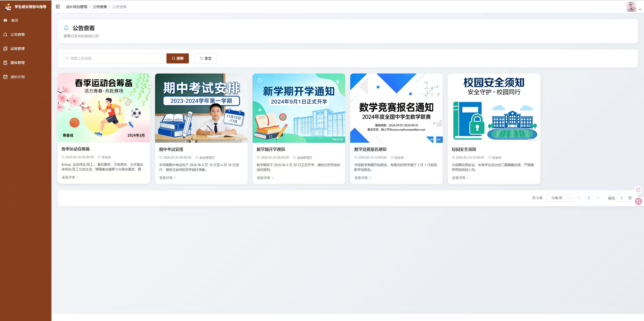The height and width of the screenshot is (321, 644).
Task: Click the app logo in the top-left corner
Action: [x=8, y=7]
